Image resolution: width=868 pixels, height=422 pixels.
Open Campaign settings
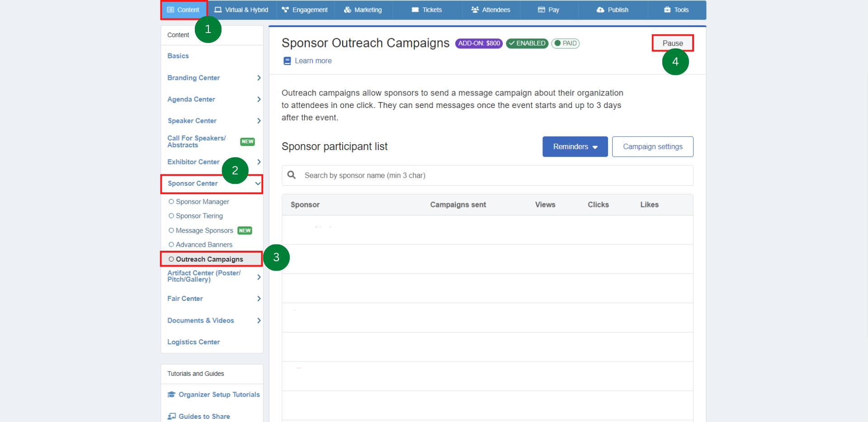coord(652,147)
